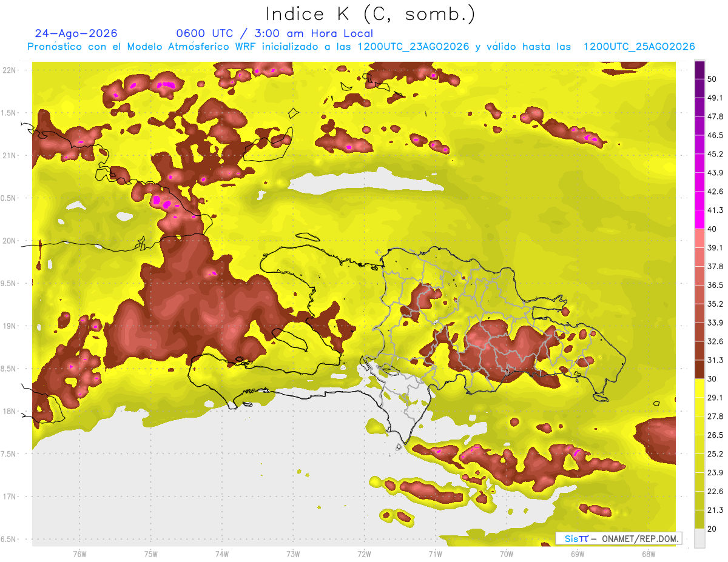Select the date label "24-Ago-2026"
The height and width of the screenshot is (562, 728).
click(76, 33)
